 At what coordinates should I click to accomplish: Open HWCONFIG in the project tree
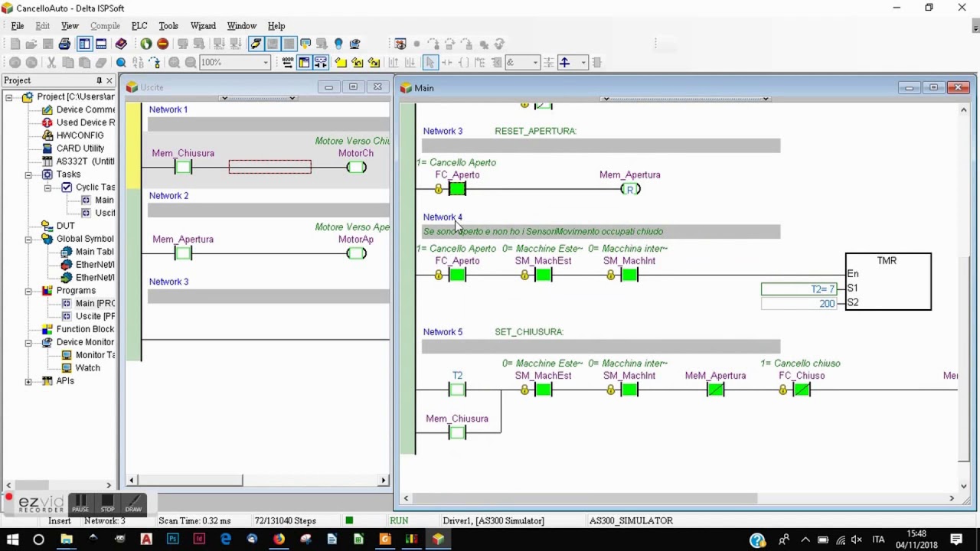coord(80,135)
